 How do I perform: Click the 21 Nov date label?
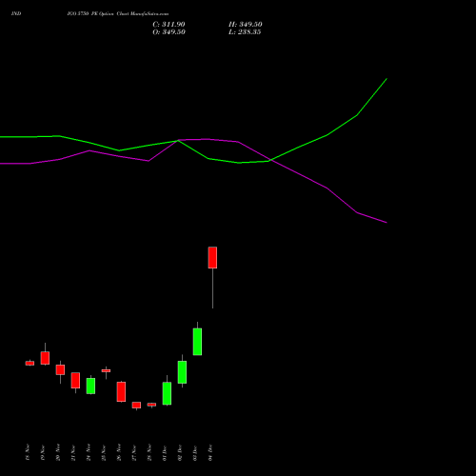(73, 452)
